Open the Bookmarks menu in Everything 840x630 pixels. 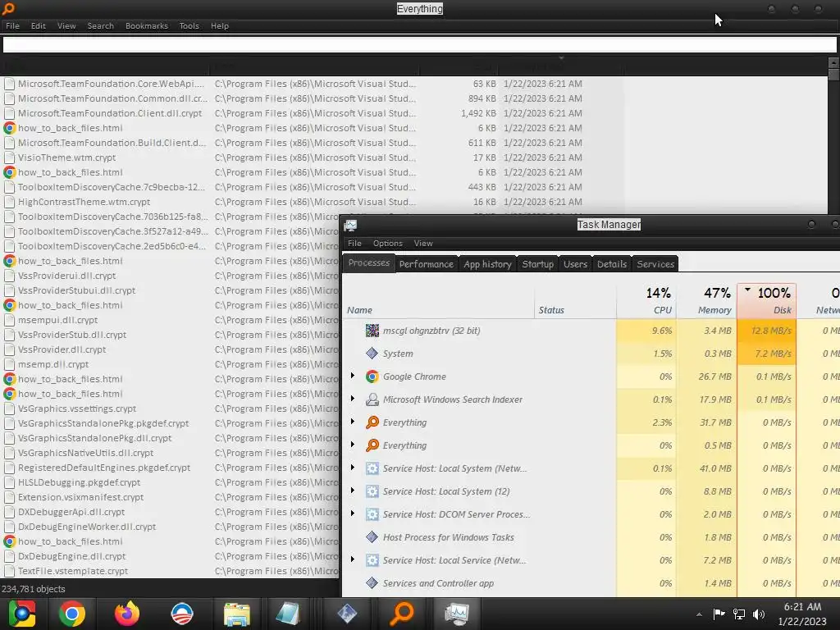[x=147, y=25]
